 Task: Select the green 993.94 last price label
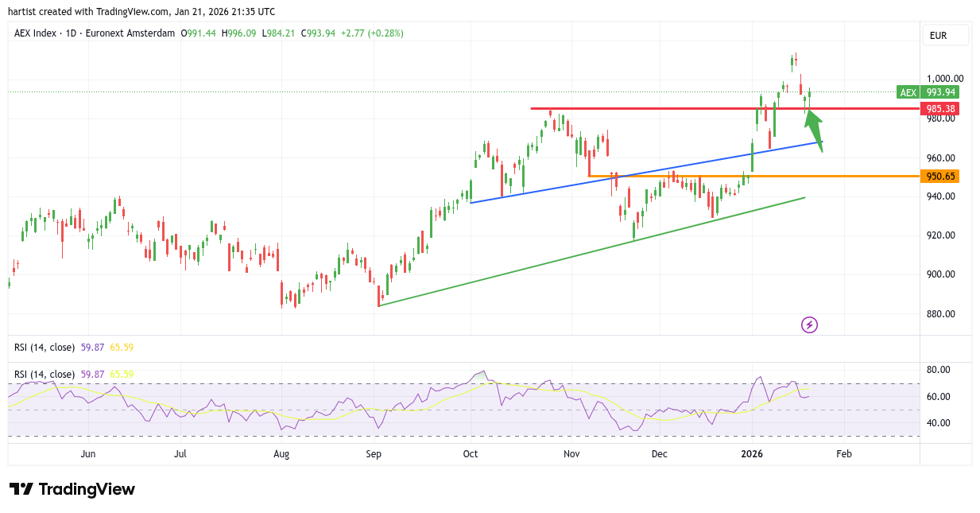coord(939,92)
